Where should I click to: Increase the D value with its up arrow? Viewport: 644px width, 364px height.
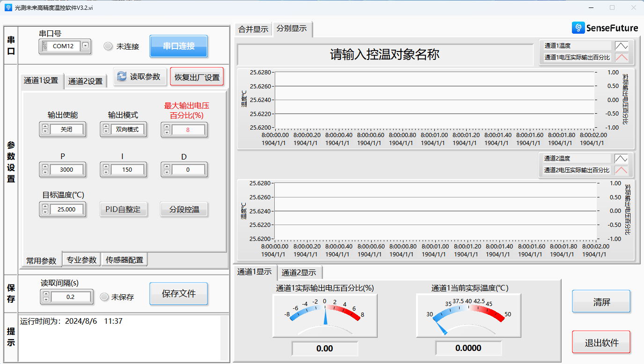pyautogui.click(x=167, y=167)
